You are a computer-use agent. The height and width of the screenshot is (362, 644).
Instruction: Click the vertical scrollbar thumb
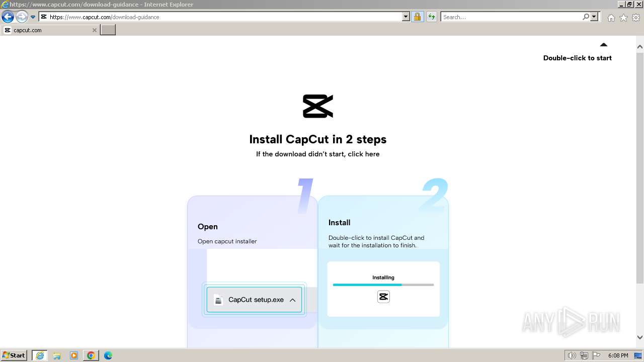640,167
